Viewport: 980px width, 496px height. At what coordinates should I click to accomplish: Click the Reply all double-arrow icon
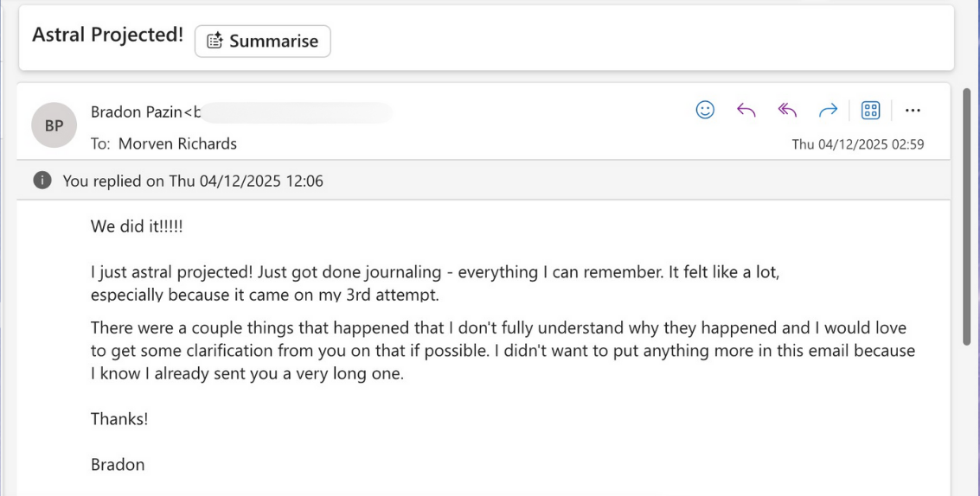786,110
